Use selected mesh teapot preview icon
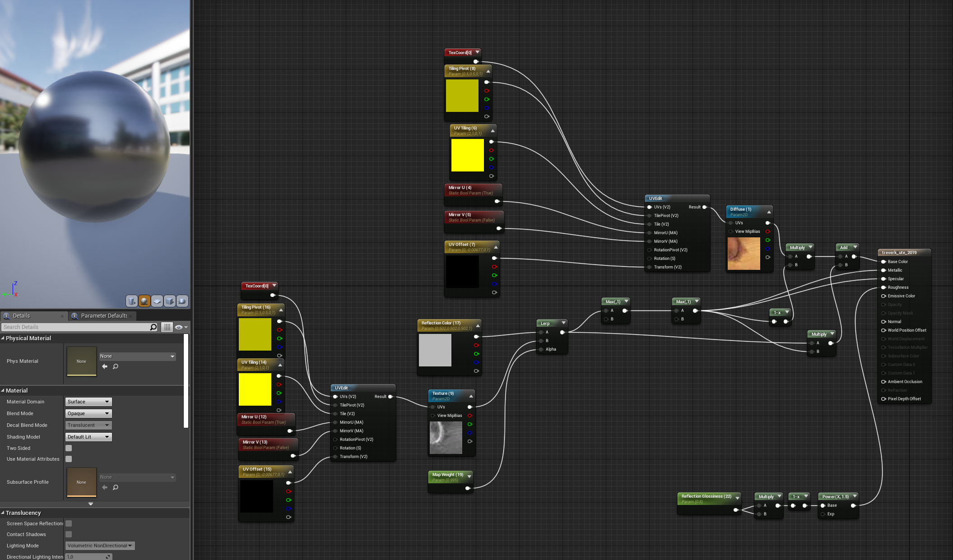The height and width of the screenshot is (560, 953). point(182,301)
